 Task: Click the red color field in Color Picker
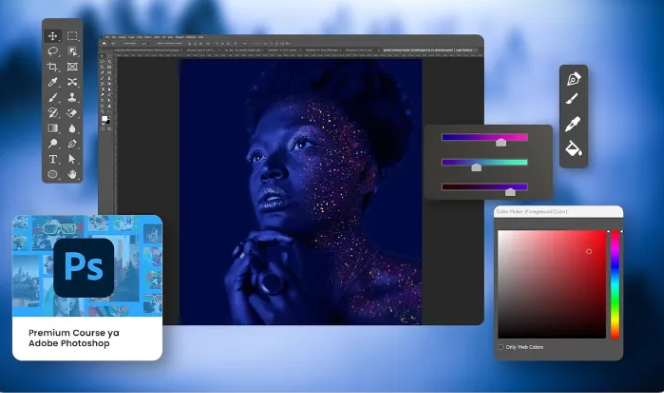tap(552, 284)
